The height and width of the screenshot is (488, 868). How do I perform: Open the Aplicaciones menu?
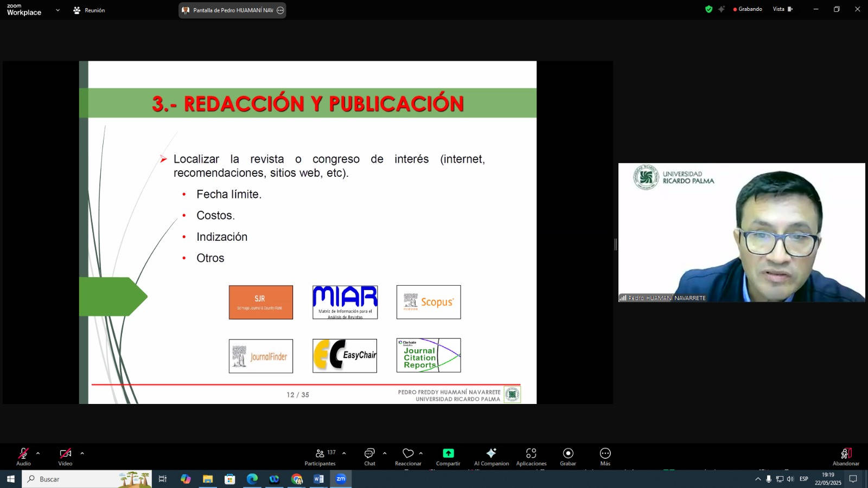531,457
